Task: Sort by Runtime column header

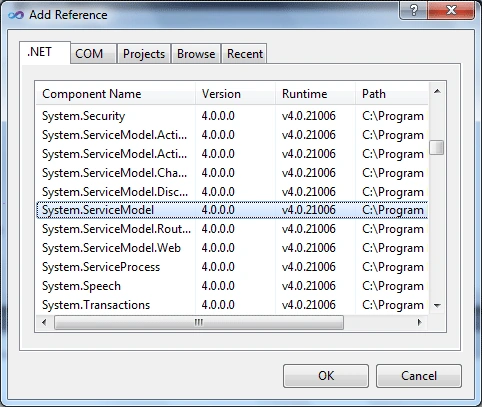Action: [x=315, y=94]
